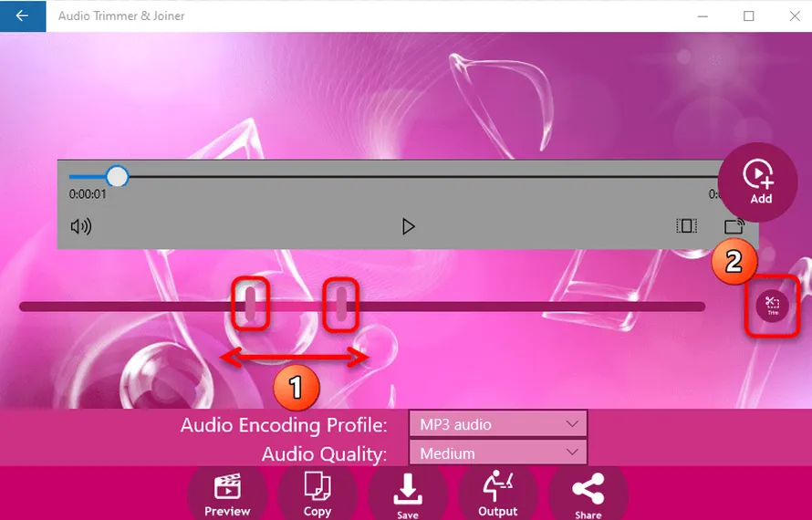The width and height of the screenshot is (812, 520).
Task: Click the Save button
Action: point(408,495)
